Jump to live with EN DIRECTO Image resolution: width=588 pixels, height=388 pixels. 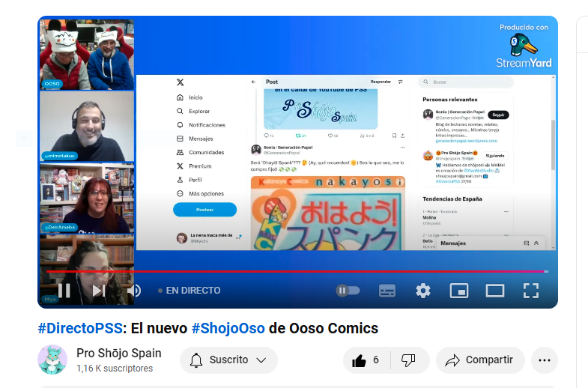(x=190, y=291)
